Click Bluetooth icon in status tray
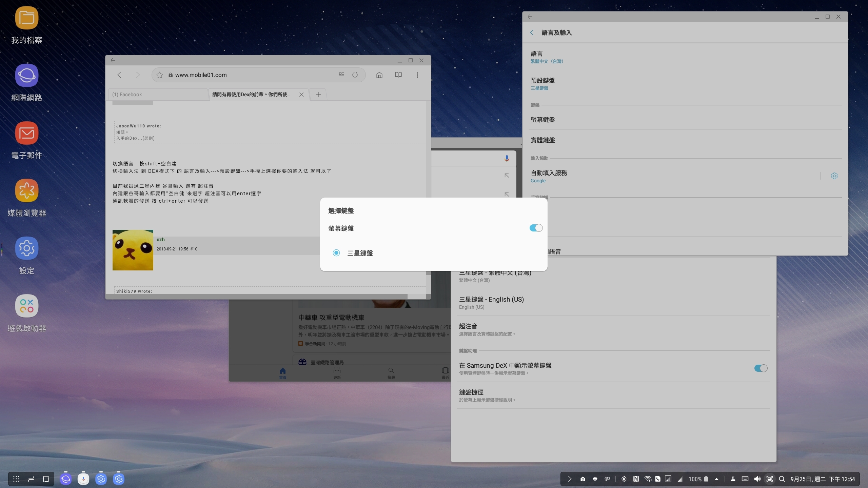 [624, 479]
